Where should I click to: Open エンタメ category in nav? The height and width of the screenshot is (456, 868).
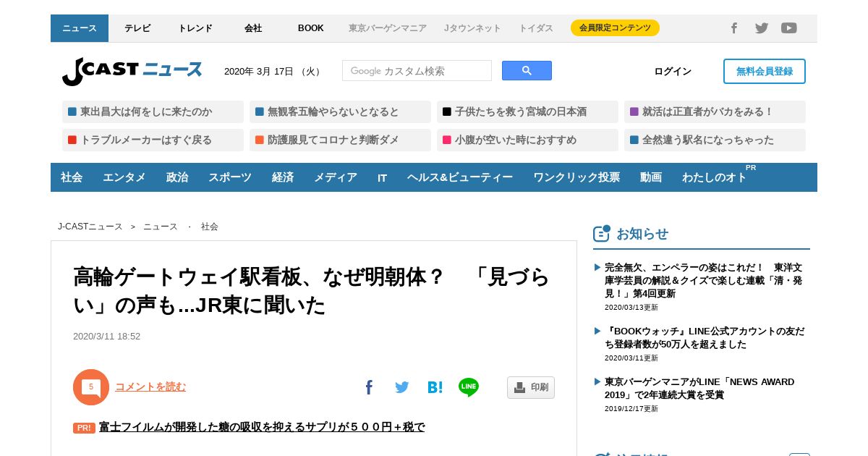[124, 177]
